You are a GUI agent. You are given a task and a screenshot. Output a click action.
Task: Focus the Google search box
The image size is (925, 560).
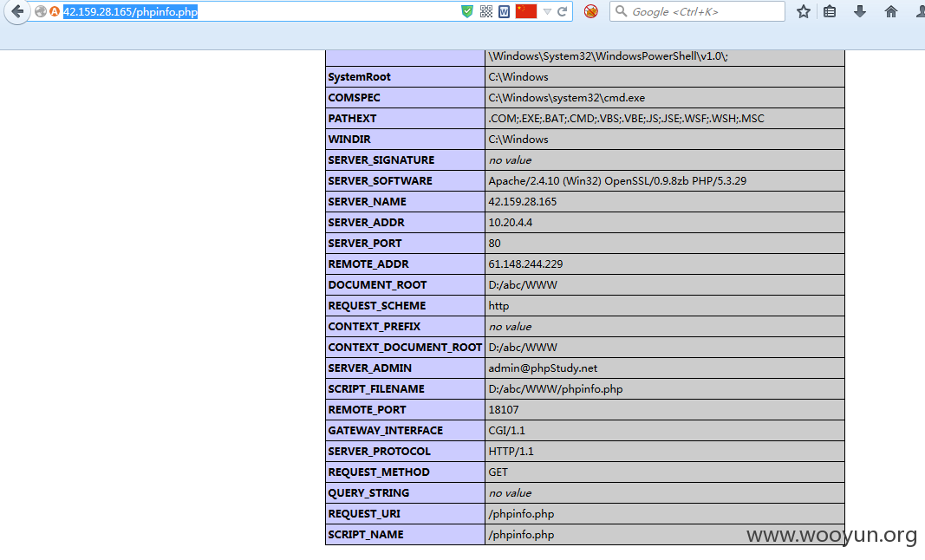697,11
